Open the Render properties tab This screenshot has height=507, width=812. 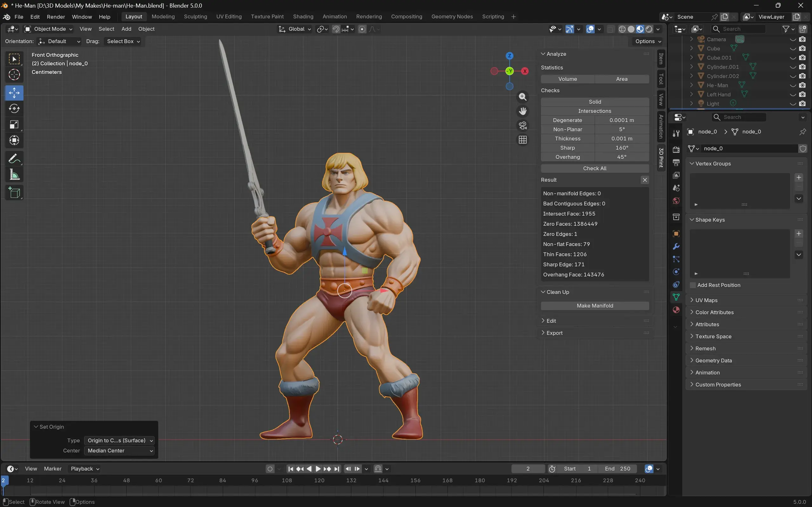point(676,150)
